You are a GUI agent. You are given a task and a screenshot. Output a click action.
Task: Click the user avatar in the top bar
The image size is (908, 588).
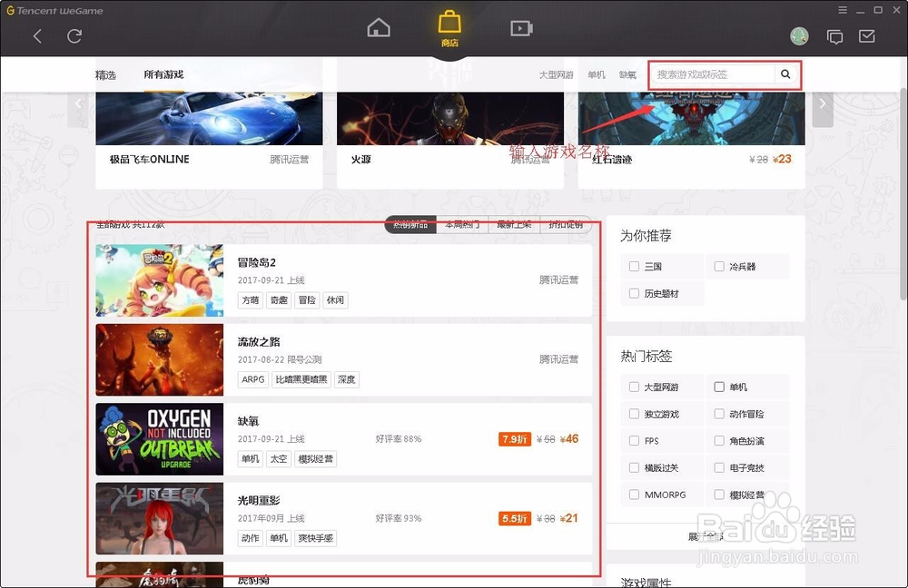pyautogui.click(x=800, y=35)
